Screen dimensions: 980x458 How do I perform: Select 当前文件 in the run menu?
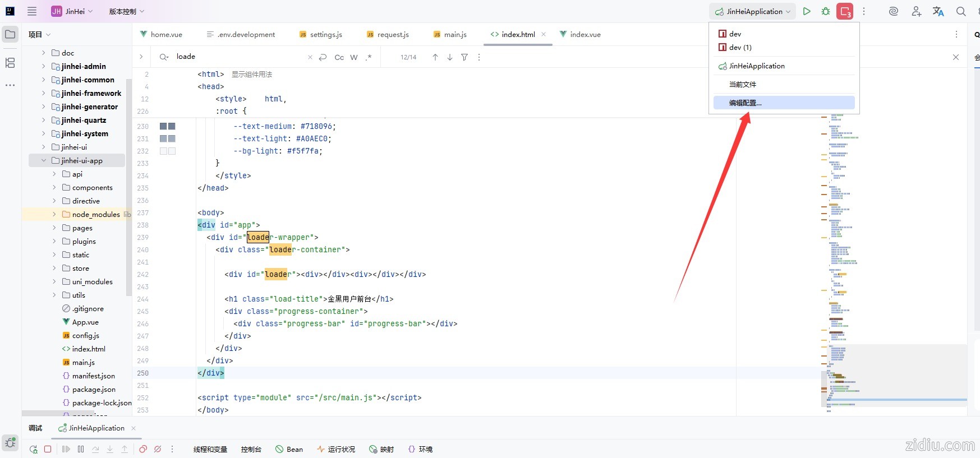click(x=784, y=84)
